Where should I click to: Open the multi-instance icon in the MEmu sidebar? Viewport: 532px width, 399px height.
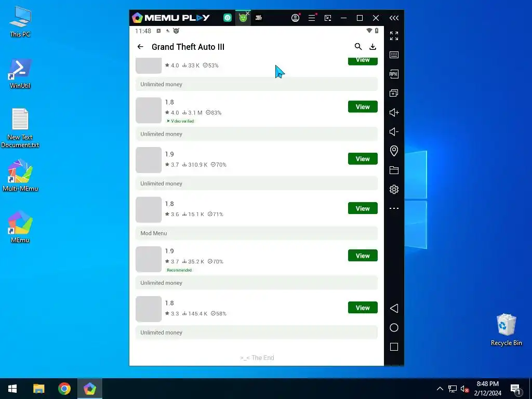(x=394, y=93)
